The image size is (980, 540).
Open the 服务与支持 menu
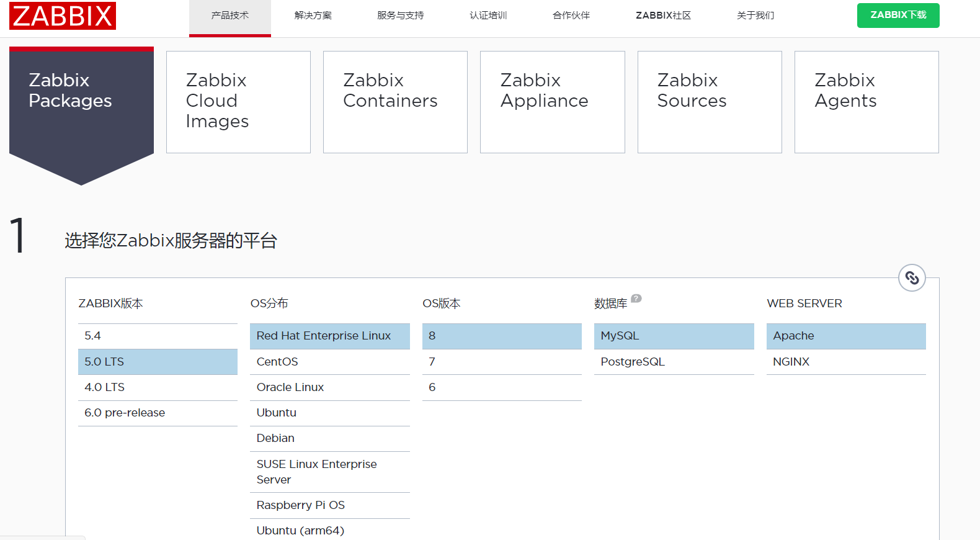(x=401, y=16)
